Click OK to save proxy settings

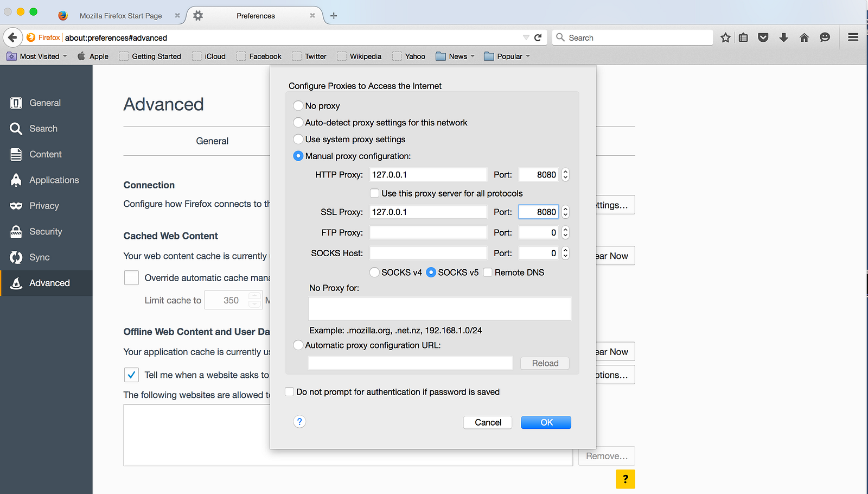pyautogui.click(x=546, y=422)
